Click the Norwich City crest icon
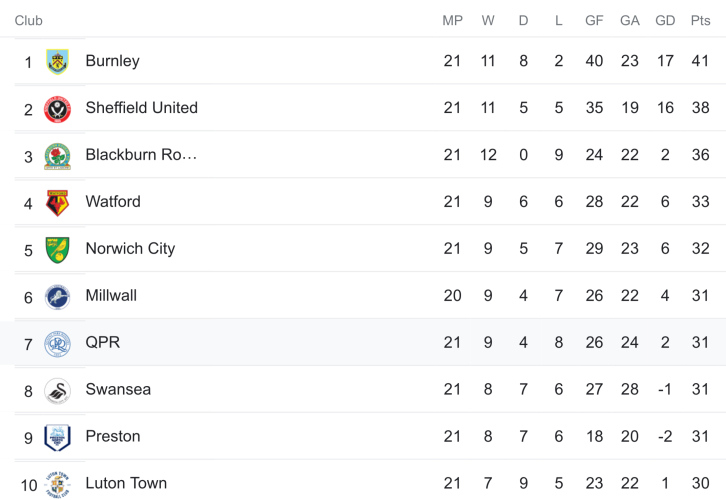Screen dimensions: 726x500 pos(57,250)
